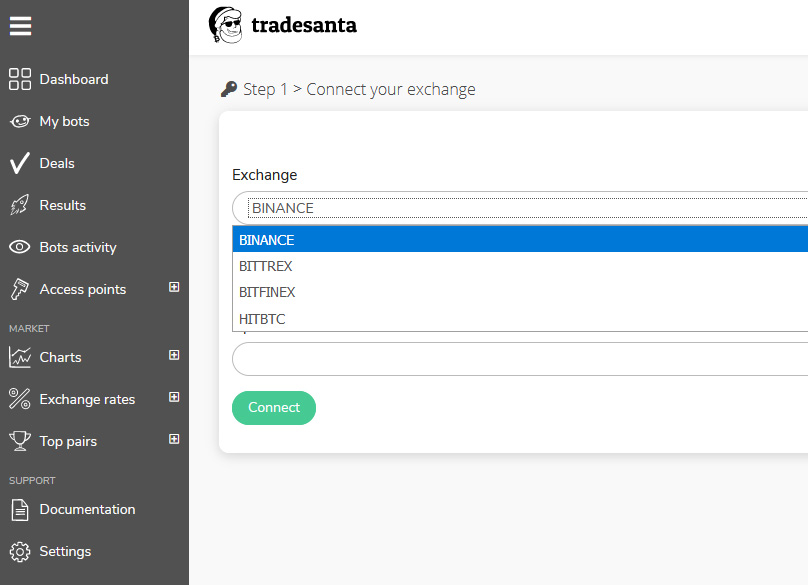
Task: Open the Results section
Action: [x=62, y=205]
